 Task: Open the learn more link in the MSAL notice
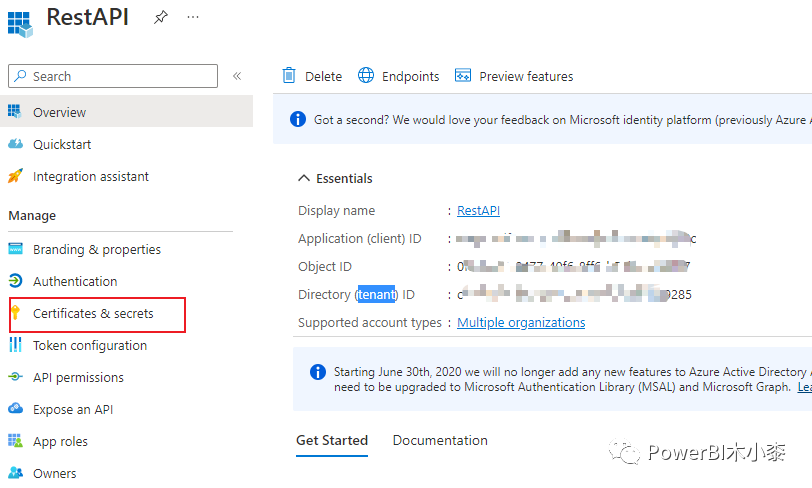804,387
